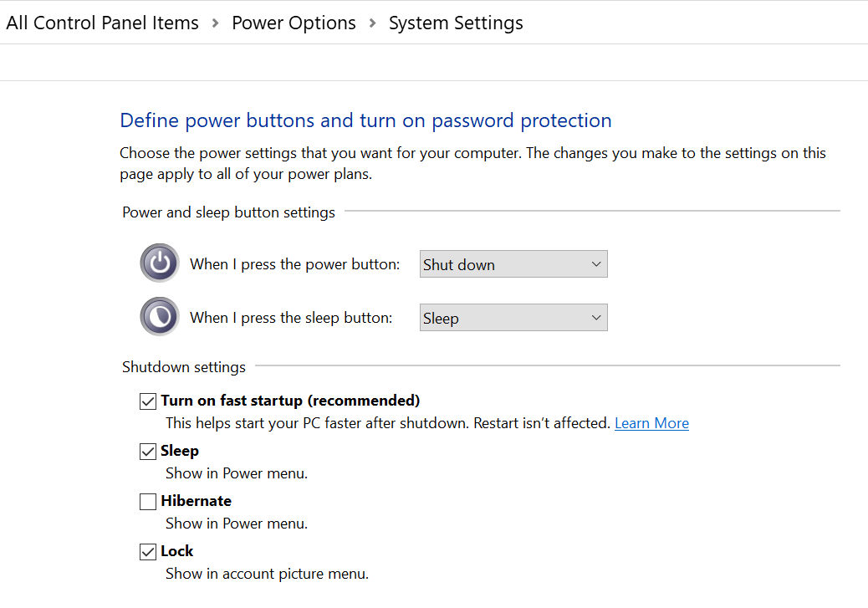Open the Learn More link
Image resolution: width=868 pixels, height=608 pixels.
point(651,423)
